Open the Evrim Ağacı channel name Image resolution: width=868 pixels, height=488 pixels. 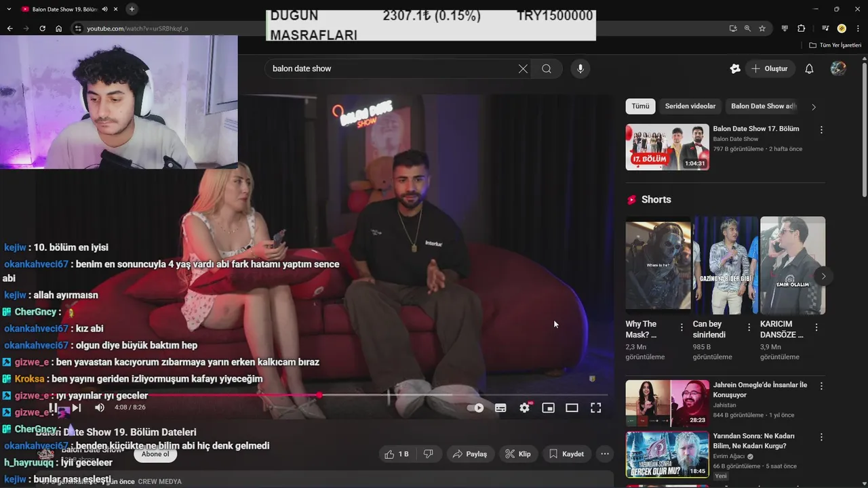pos(728,456)
